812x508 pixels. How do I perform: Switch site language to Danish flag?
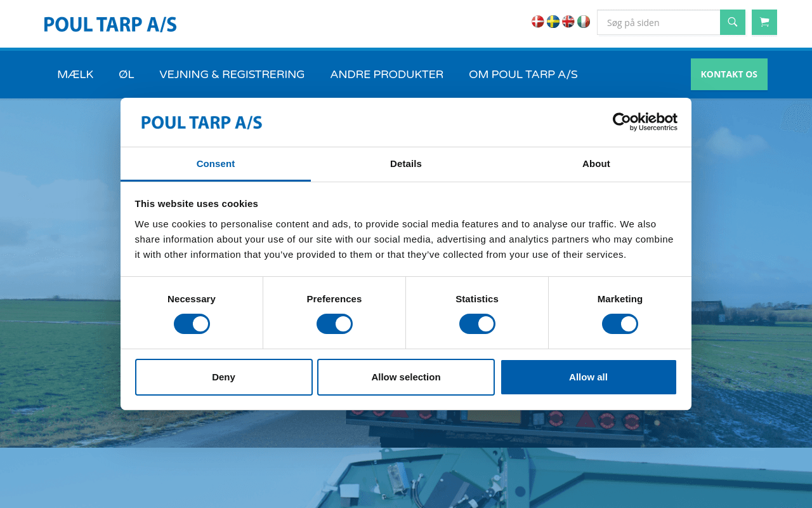pyautogui.click(x=538, y=22)
